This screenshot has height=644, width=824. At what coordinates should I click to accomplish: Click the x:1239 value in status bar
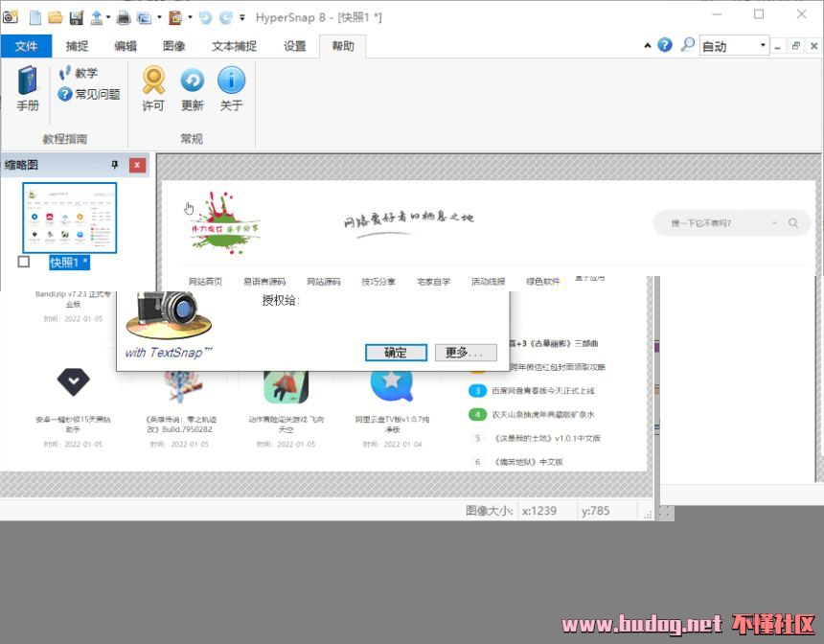[539, 511]
